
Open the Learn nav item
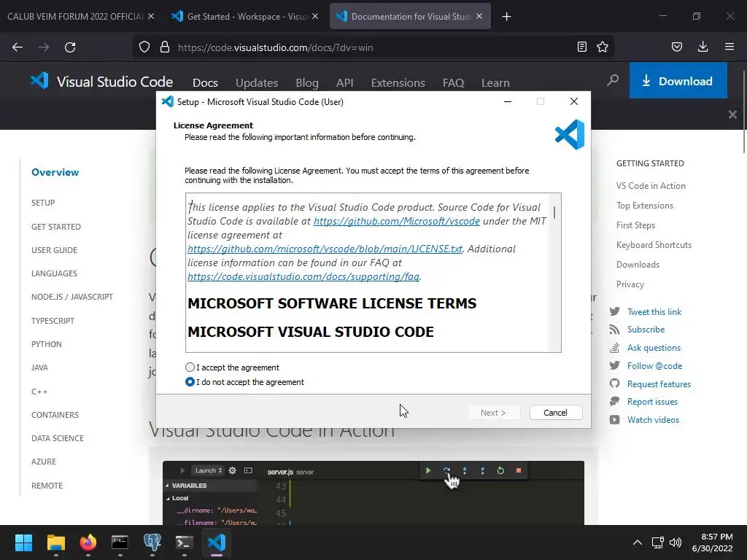pyautogui.click(x=495, y=83)
